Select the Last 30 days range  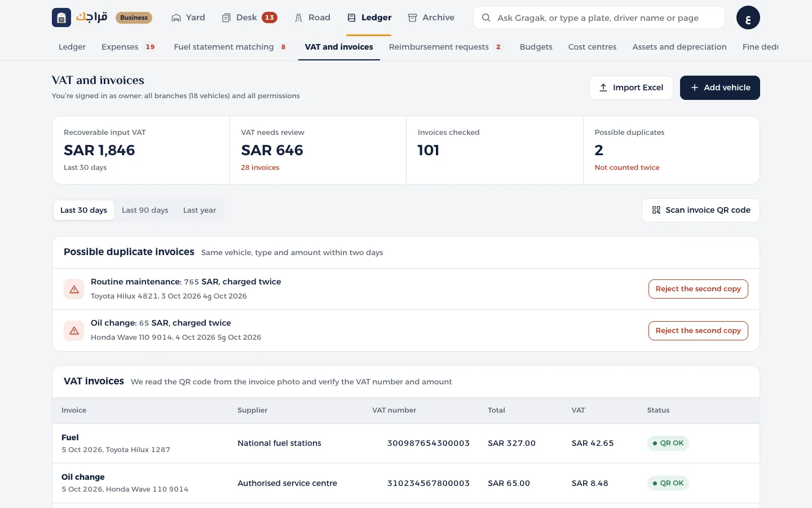pos(83,210)
